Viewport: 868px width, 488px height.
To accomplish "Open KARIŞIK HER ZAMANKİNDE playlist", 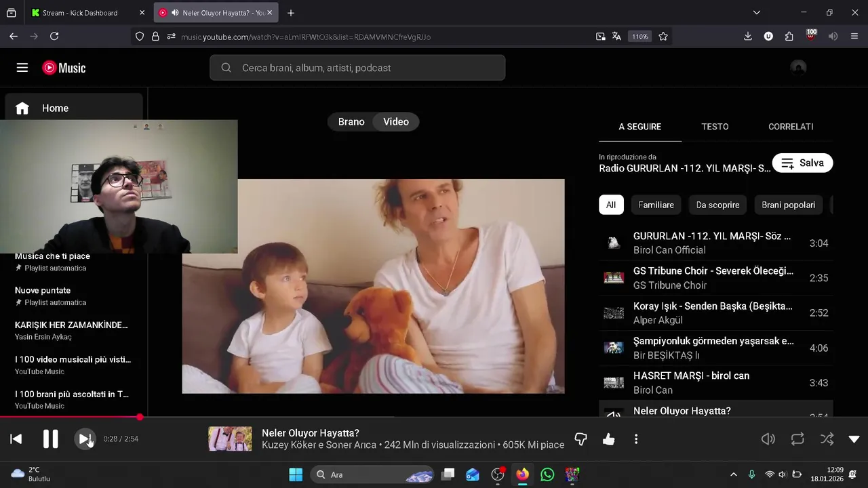I will [73, 331].
